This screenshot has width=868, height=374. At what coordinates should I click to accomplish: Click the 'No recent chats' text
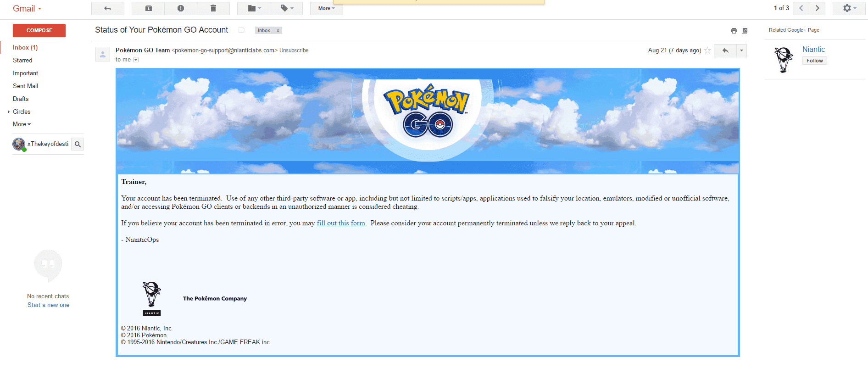tap(48, 296)
